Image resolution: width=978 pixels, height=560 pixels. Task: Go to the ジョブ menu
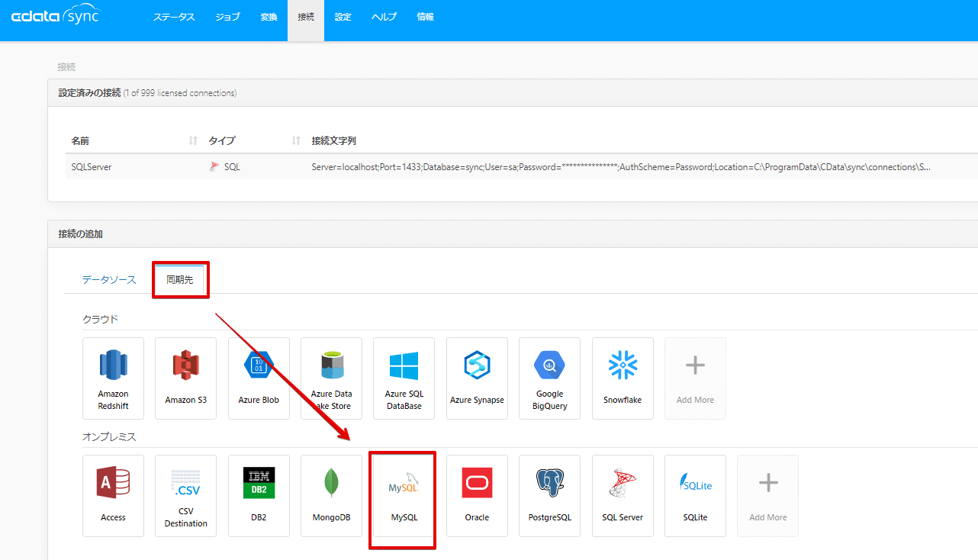(x=227, y=17)
